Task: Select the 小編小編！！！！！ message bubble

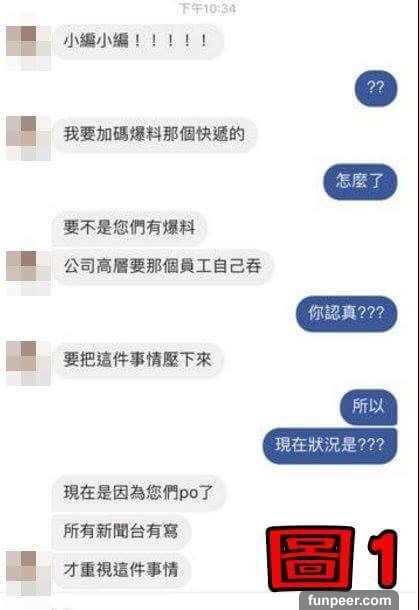Action: [x=138, y=41]
